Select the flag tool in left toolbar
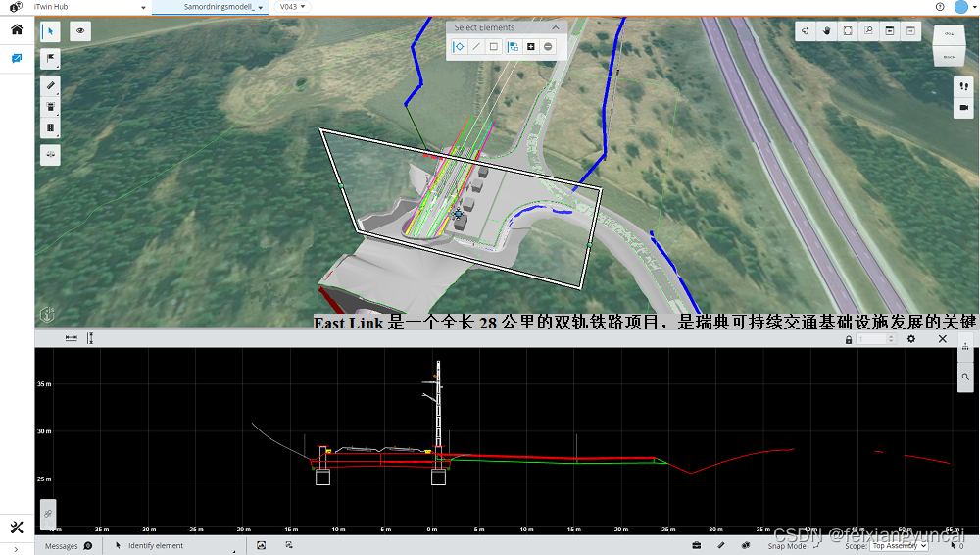This screenshot has height=555, width=980. tap(50, 59)
